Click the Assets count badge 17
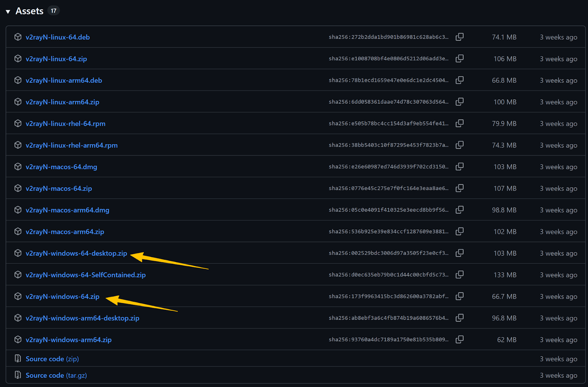 (x=54, y=11)
